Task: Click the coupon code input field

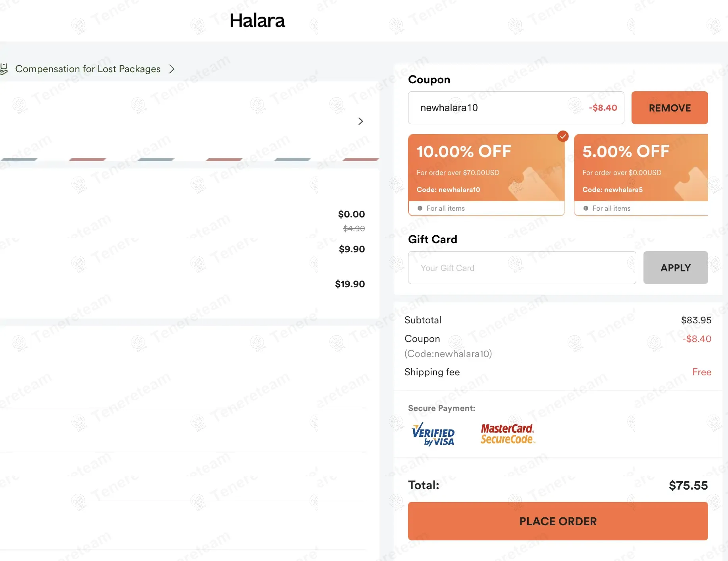Action: (x=492, y=108)
